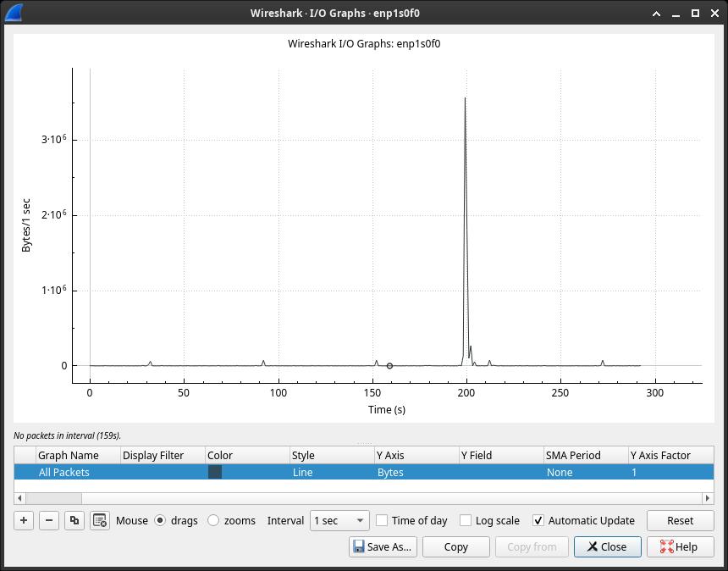728x571 pixels.
Task: Click the SMA Period cell showing None
Action: coord(586,472)
